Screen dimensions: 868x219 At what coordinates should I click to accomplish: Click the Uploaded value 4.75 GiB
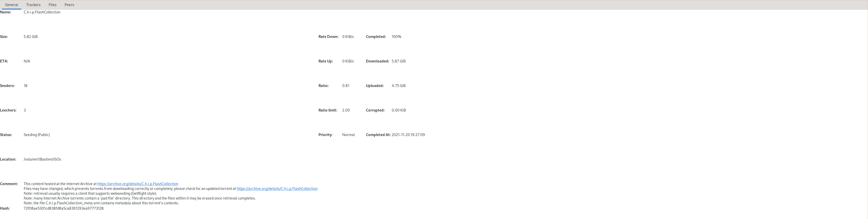399,86
